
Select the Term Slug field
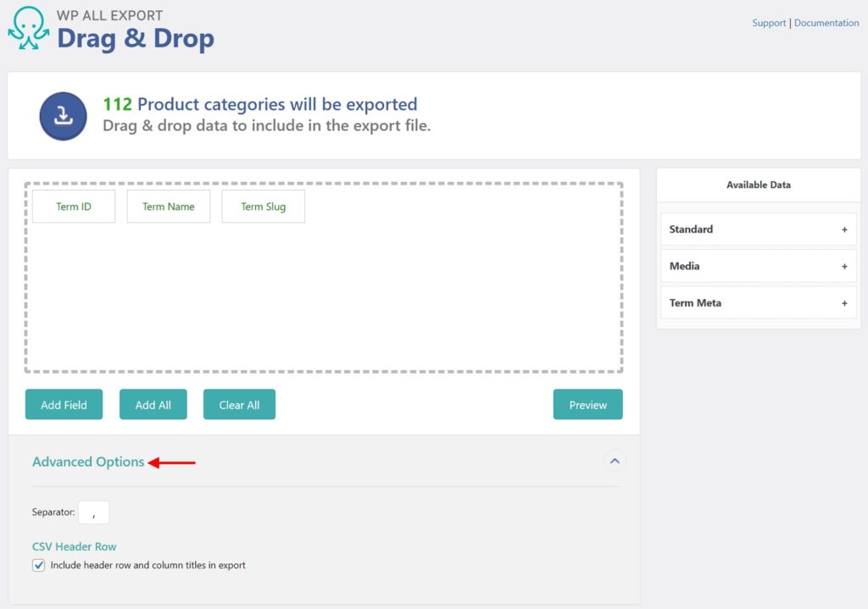click(x=263, y=206)
